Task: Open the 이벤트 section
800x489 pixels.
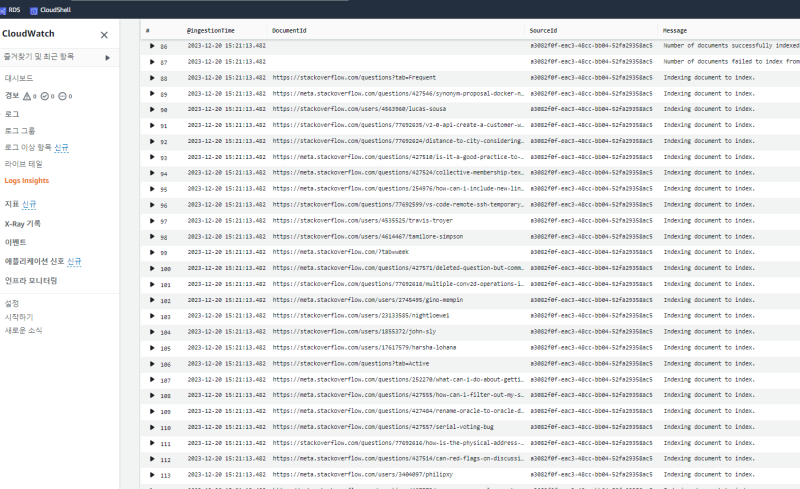Action: (15, 242)
